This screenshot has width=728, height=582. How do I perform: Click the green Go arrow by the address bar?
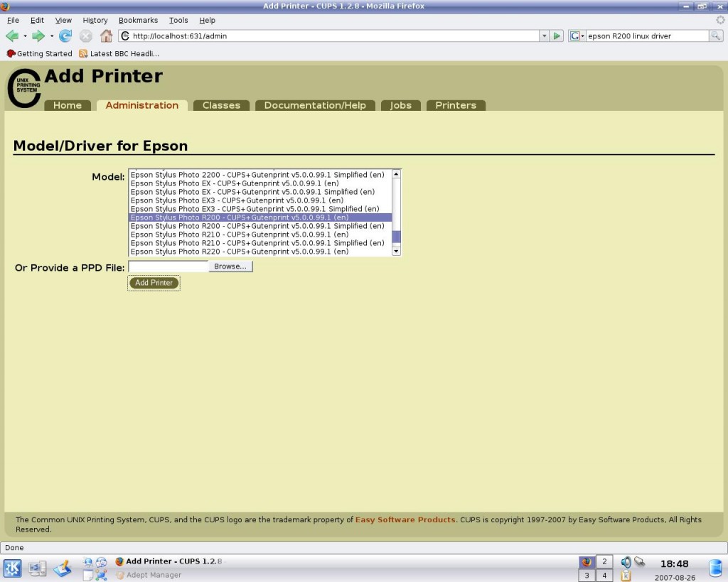point(557,36)
